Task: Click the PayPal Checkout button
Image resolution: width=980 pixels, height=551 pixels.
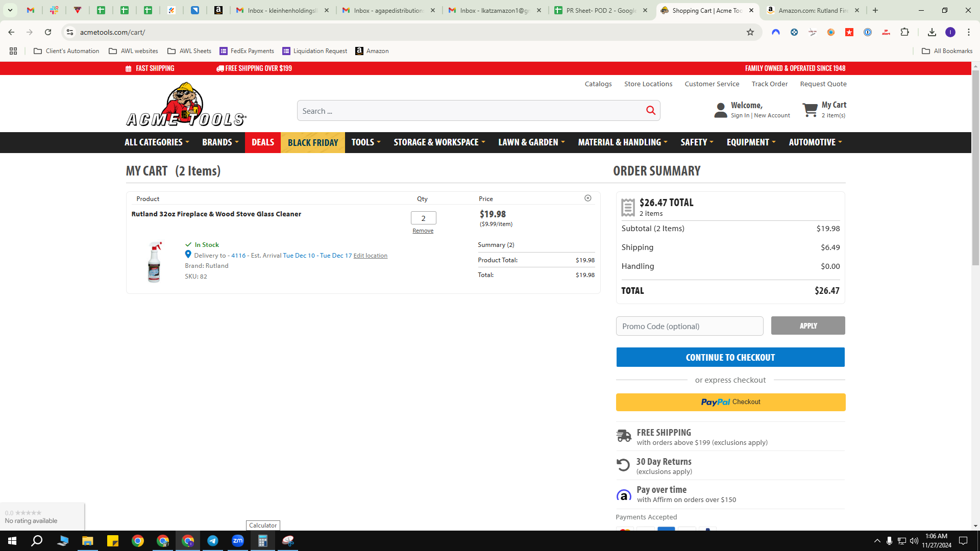Action: click(x=730, y=402)
